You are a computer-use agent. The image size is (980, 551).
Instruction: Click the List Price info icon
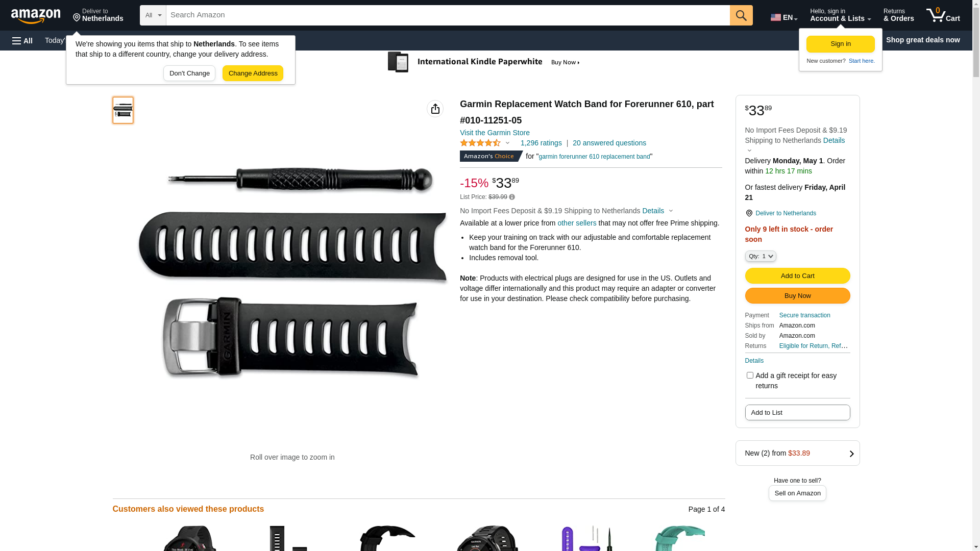(512, 197)
